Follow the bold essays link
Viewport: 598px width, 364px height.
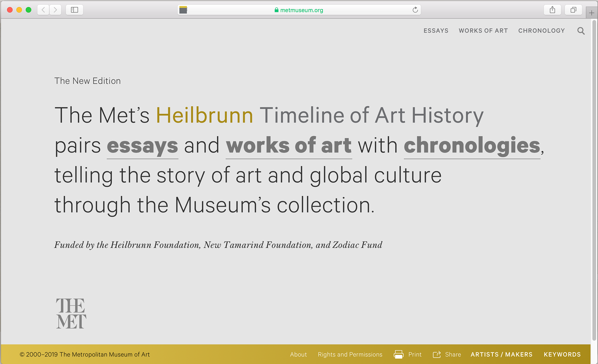(142, 146)
